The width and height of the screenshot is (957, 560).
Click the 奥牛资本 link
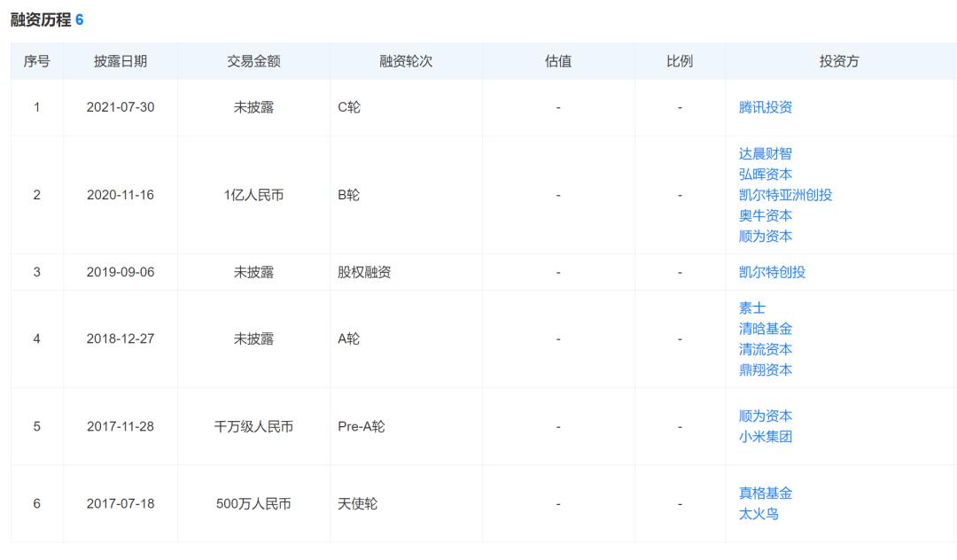(x=766, y=216)
